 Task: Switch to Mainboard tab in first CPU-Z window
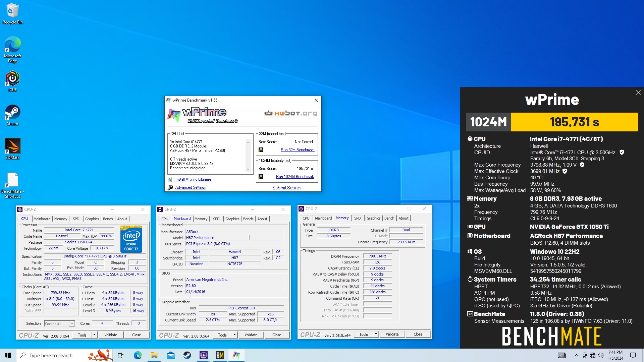pyautogui.click(x=42, y=219)
